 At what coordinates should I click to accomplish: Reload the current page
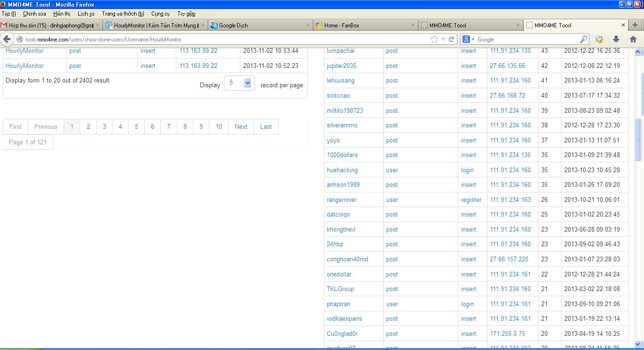452,40
